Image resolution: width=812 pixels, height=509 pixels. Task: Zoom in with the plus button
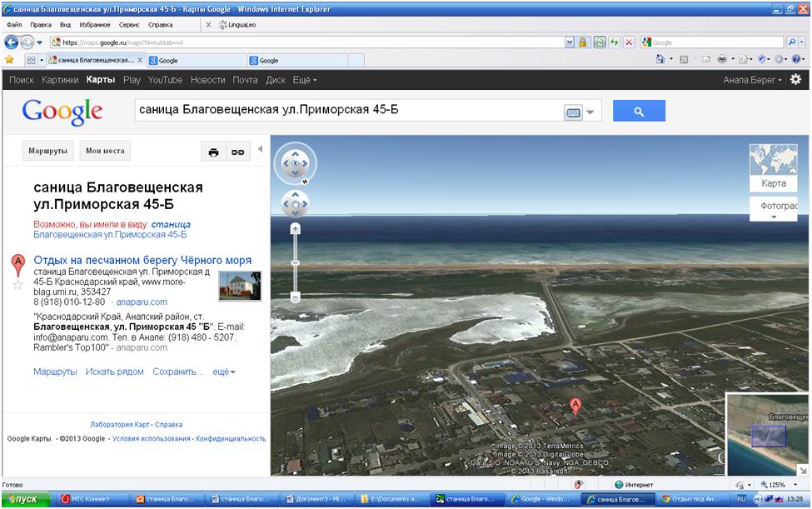[295, 228]
